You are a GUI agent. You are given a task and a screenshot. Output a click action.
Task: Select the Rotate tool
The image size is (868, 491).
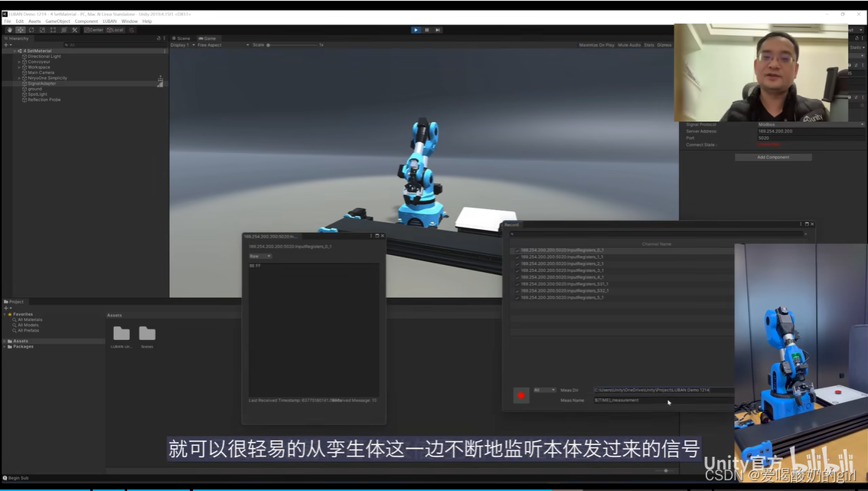click(x=31, y=30)
